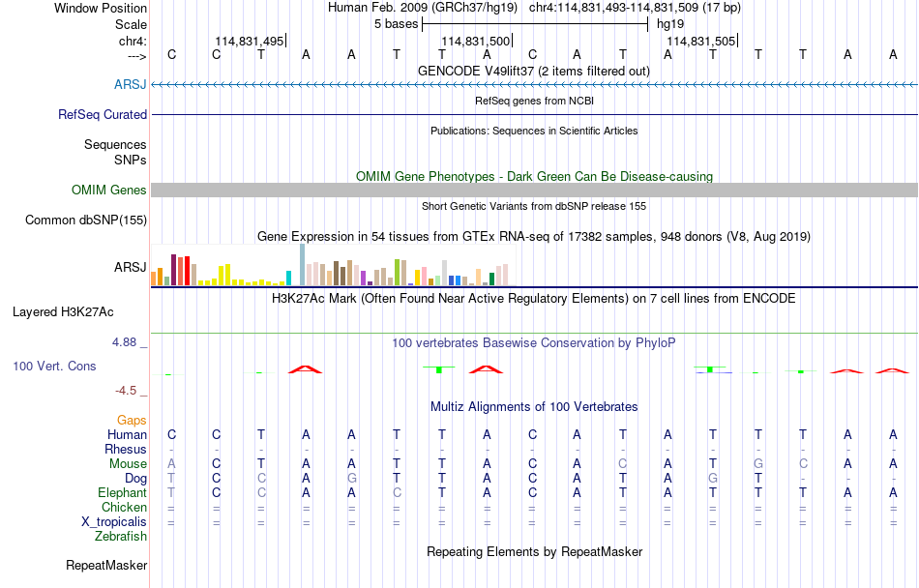Image resolution: width=919 pixels, height=588 pixels.
Task: Select the Rhesus species row label
Action: (126, 449)
